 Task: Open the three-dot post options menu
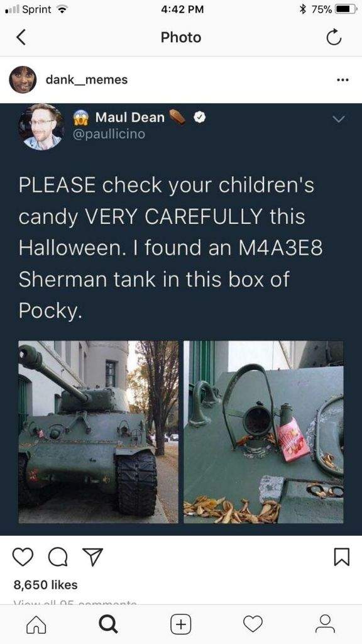[343, 80]
